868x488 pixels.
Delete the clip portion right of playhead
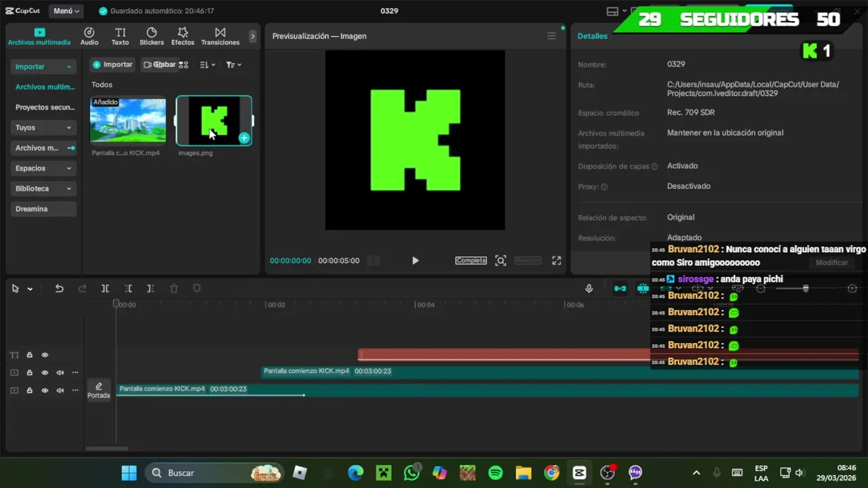tap(151, 289)
